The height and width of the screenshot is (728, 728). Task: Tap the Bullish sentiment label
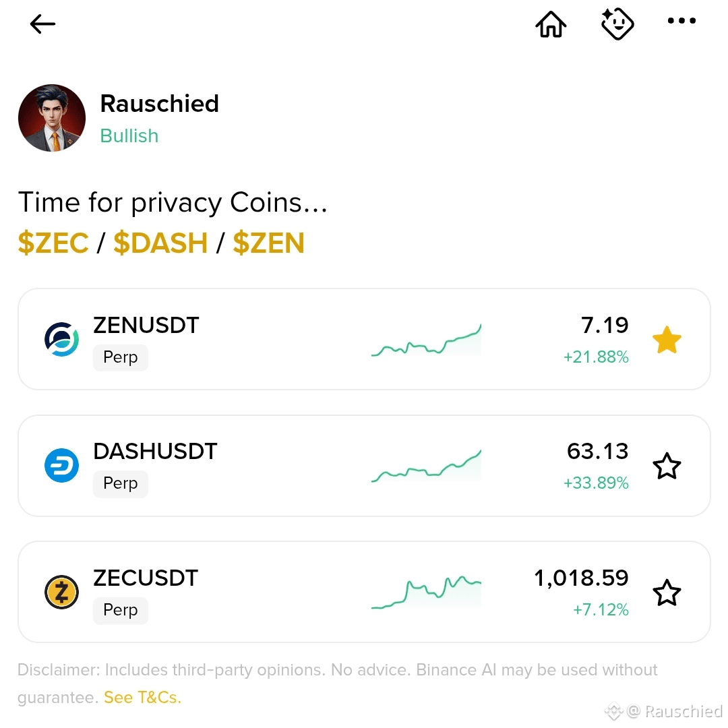point(129,136)
